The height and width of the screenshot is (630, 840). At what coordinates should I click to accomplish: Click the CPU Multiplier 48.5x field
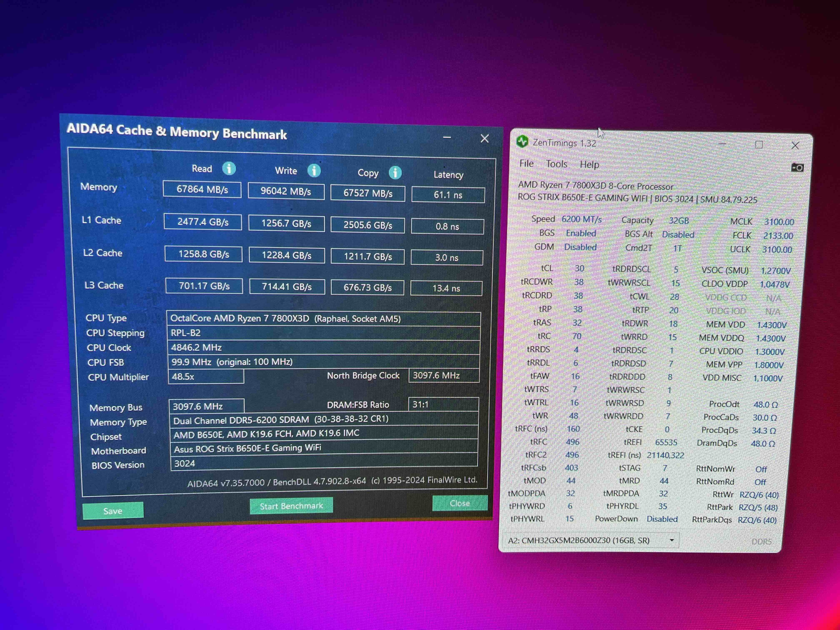pyautogui.click(x=206, y=376)
